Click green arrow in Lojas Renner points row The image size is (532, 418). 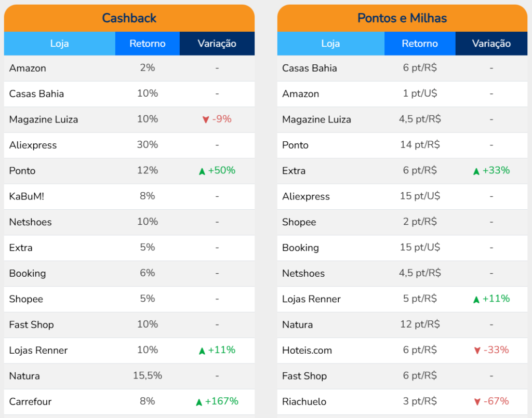[x=476, y=300]
